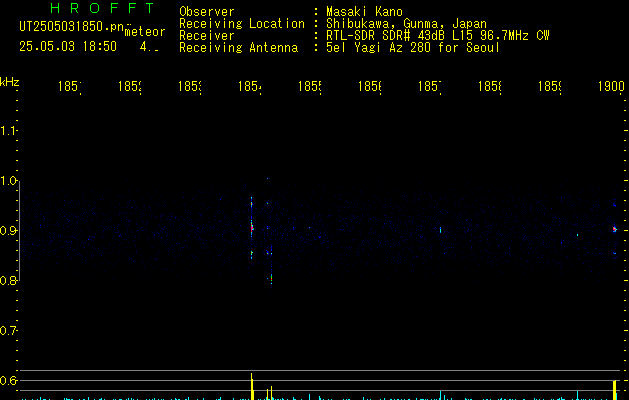Select RTL-SDR SDR# 43dB receiver details
This screenshot has width=629, height=400.
(x=437, y=36)
